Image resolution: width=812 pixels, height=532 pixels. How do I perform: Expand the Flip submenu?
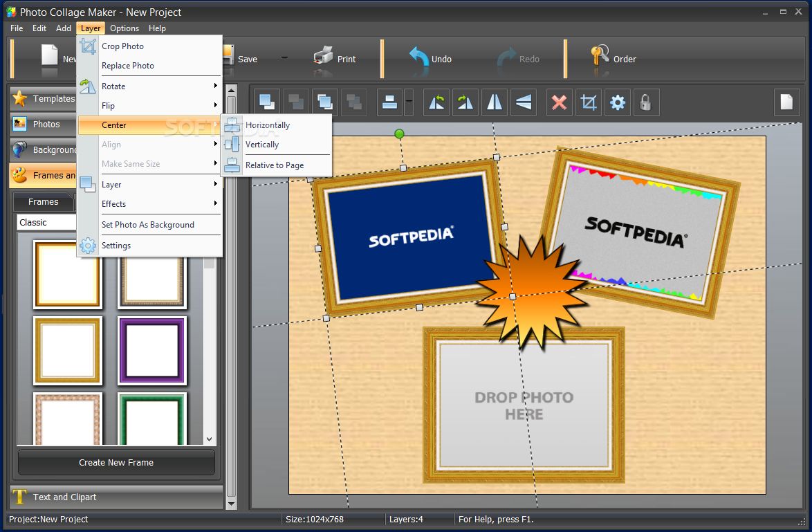149,106
